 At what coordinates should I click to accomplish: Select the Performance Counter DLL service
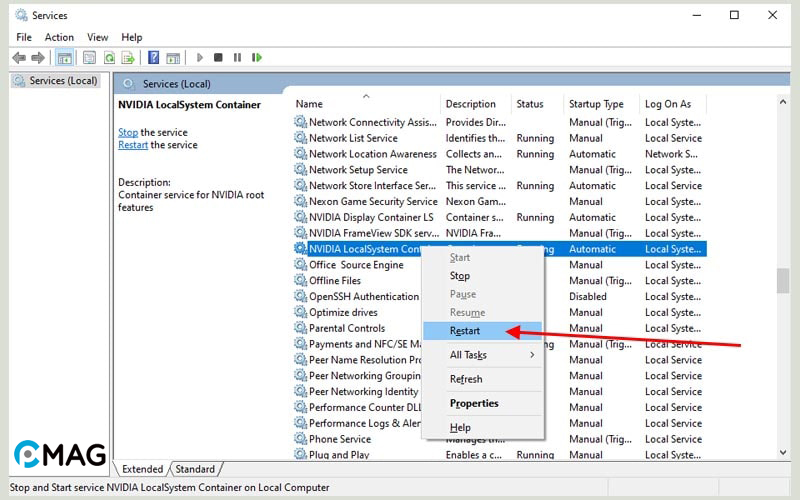click(365, 407)
